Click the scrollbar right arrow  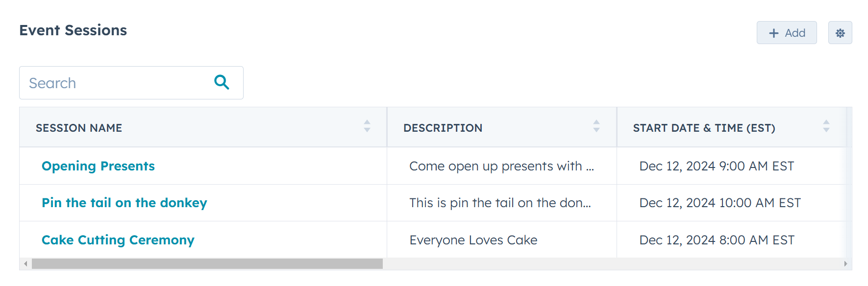(x=845, y=264)
